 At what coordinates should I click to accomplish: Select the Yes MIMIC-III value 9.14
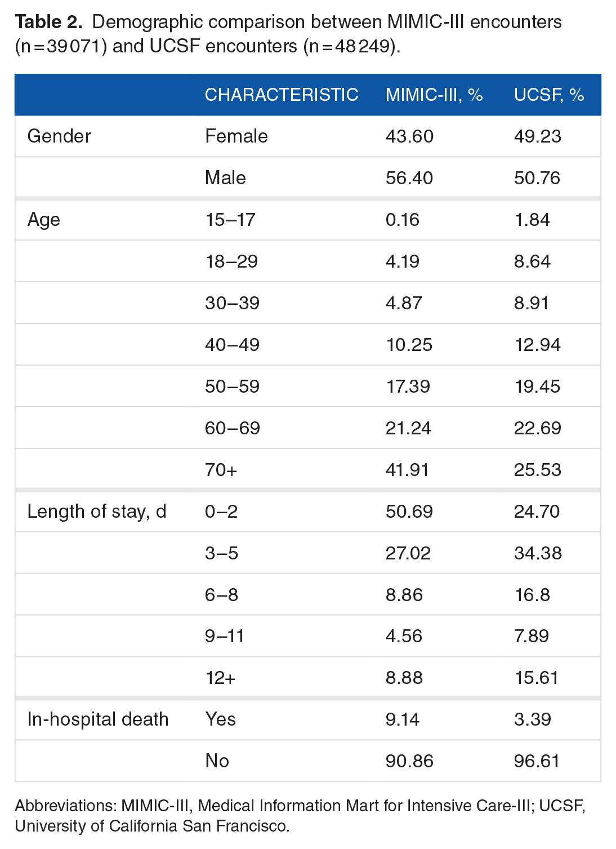coord(402,719)
